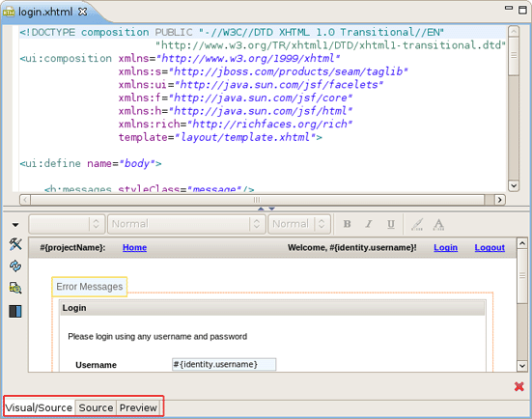The image size is (532, 419).
Task: Close the login.xhtml editor tab
Action: (82, 12)
